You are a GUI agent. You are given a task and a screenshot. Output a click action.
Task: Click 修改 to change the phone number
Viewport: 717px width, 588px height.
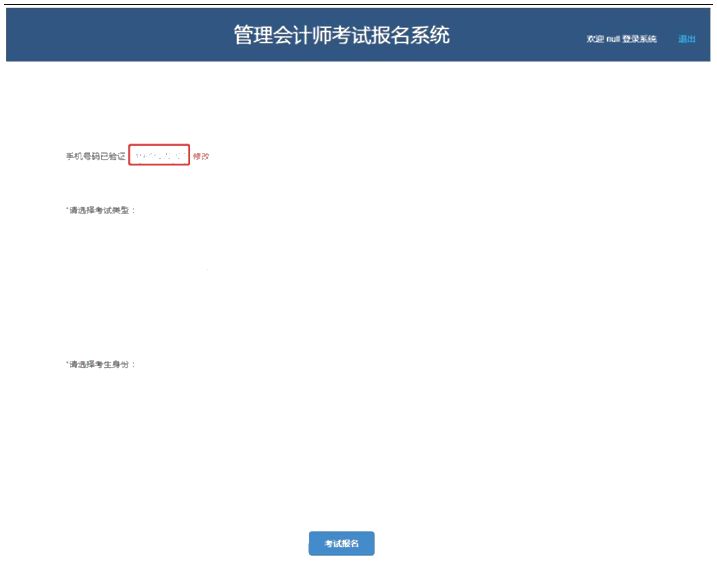click(201, 156)
